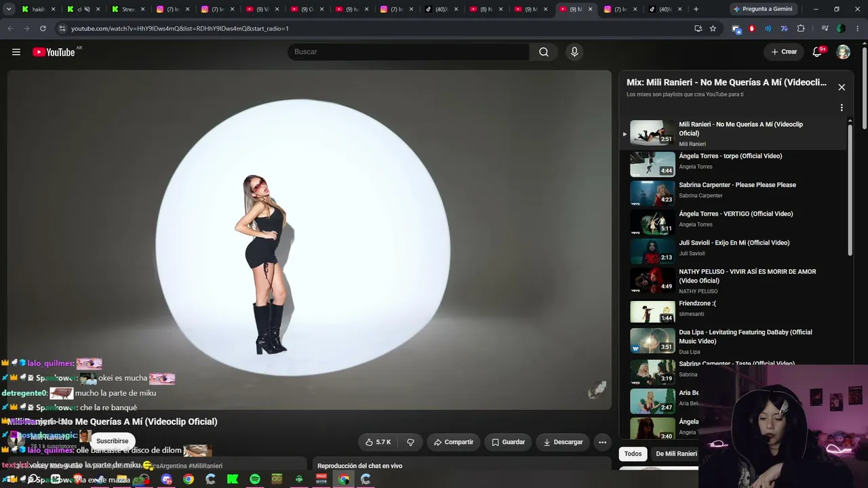Viewport: 868px width, 488px height.
Task: Download the video with Descargar
Action: pyautogui.click(x=563, y=442)
